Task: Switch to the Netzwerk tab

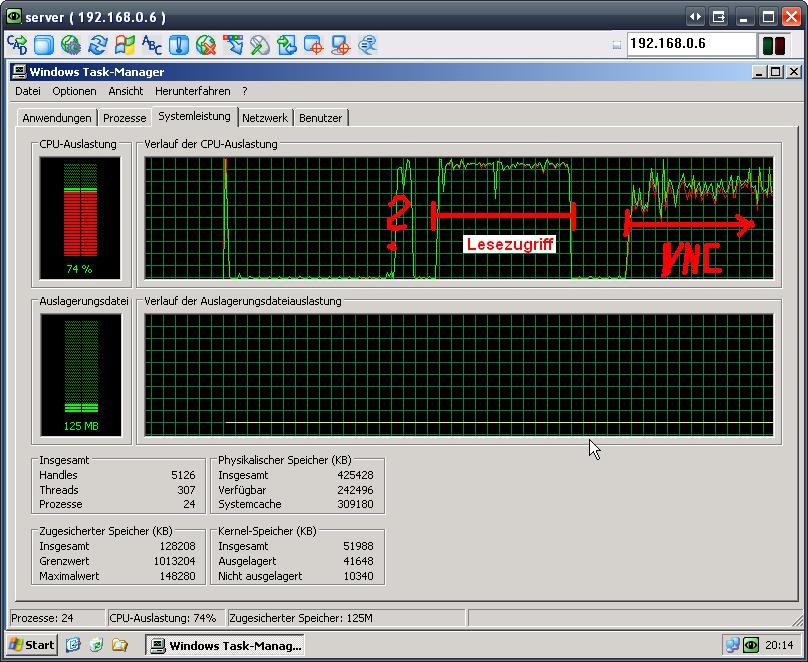Action: 265,118
